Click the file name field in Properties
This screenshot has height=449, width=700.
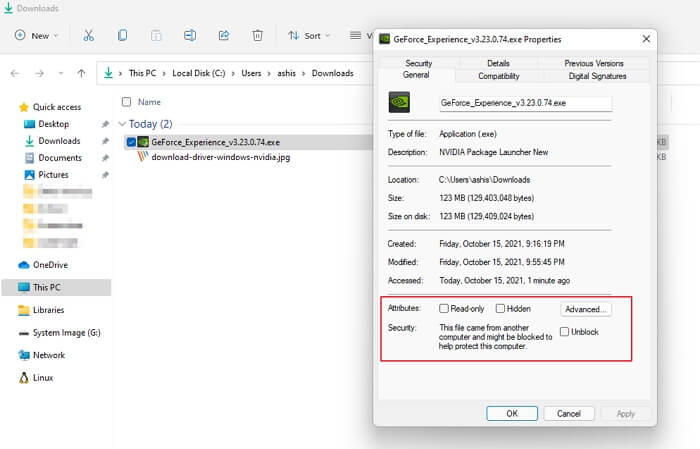(x=525, y=103)
